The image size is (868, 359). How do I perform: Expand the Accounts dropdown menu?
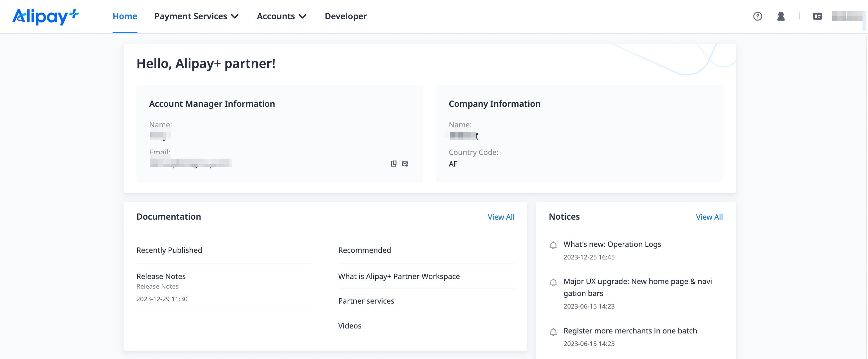[281, 17]
